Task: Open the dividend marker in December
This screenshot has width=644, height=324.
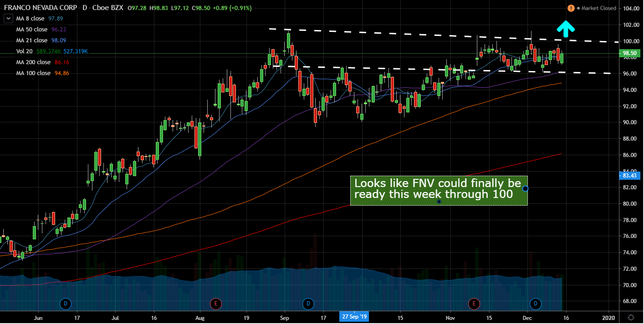Action: coord(536,304)
